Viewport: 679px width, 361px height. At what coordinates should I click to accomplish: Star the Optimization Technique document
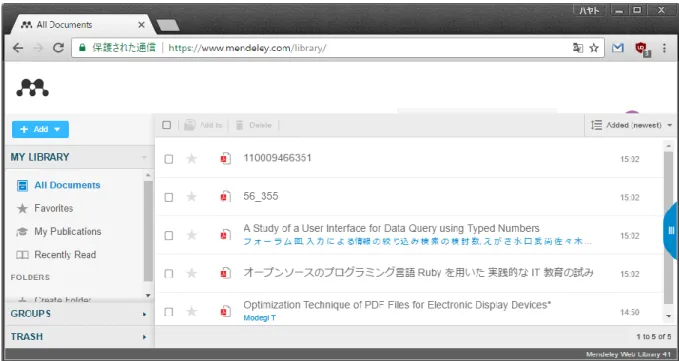coord(191,311)
